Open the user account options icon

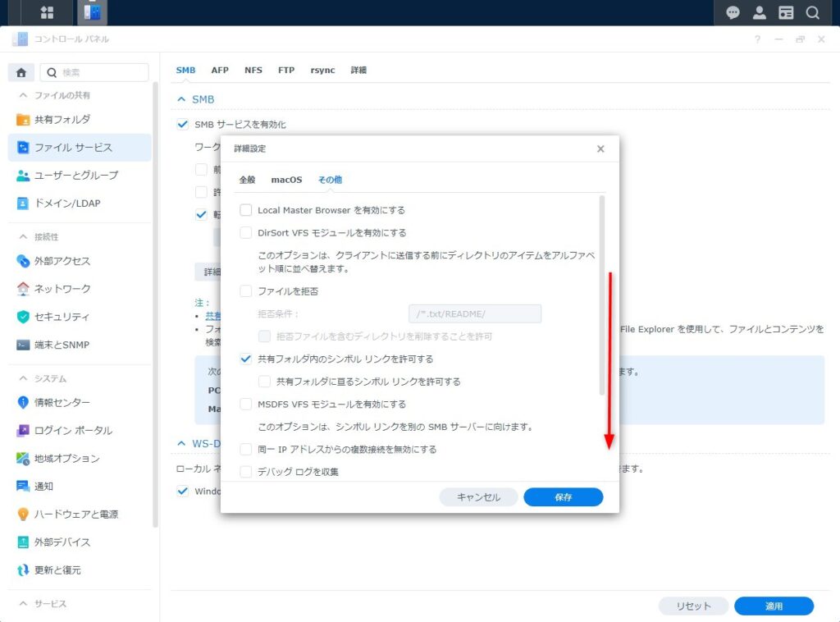click(x=760, y=12)
